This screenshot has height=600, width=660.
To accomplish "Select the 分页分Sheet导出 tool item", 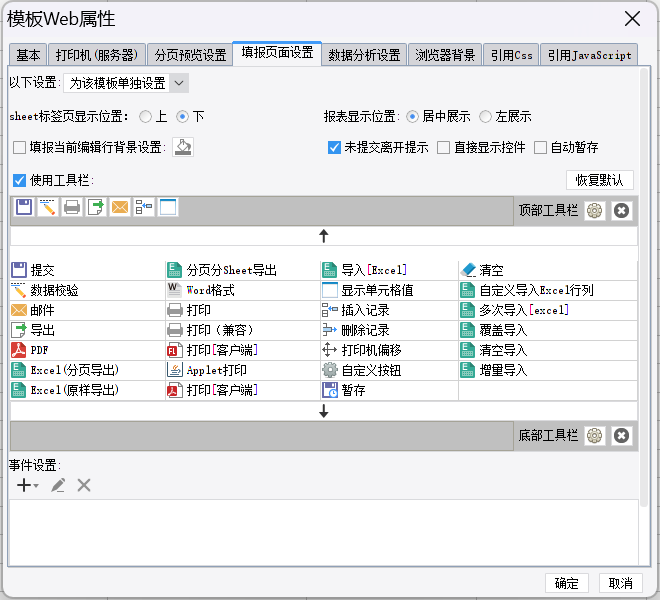I will click(x=243, y=270).
